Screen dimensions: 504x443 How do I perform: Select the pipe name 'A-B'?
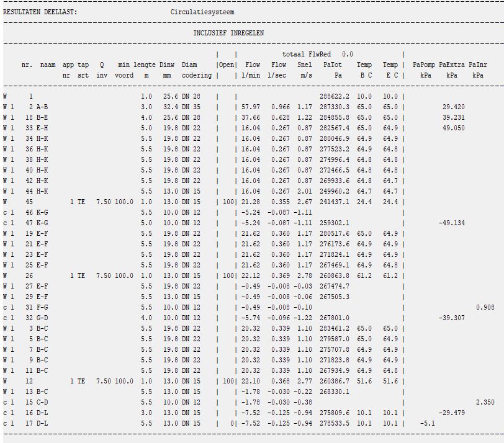pyautogui.click(x=42, y=107)
